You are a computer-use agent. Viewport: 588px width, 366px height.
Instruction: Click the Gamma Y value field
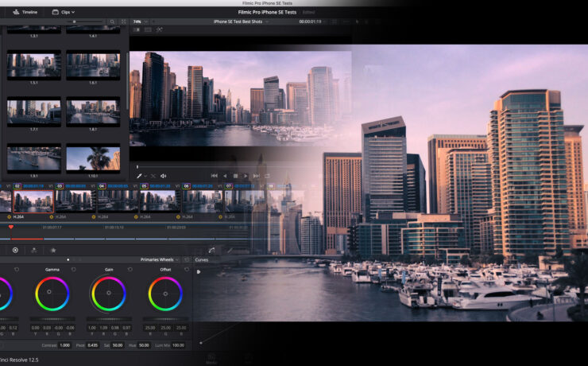(x=35, y=328)
